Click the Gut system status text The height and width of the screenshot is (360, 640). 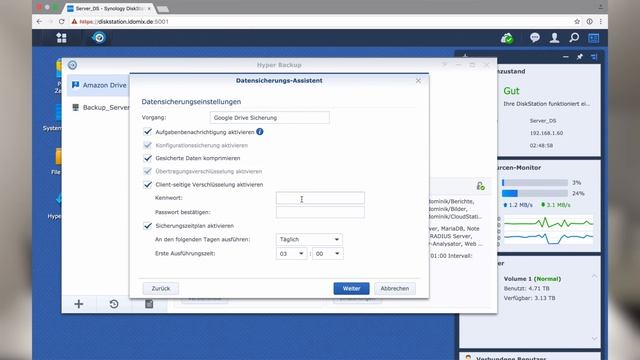(x=511, y=91)
